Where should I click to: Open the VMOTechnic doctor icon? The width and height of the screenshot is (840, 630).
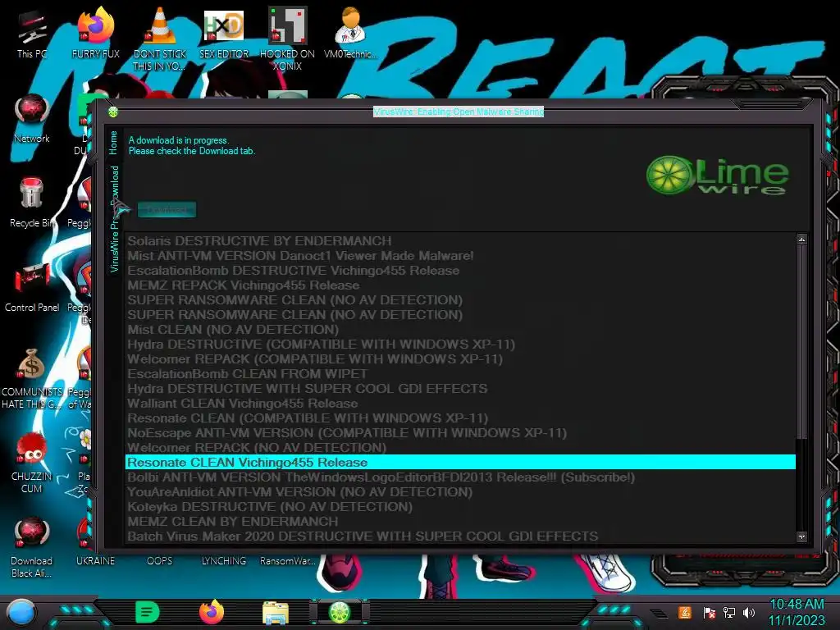(350, 32)
